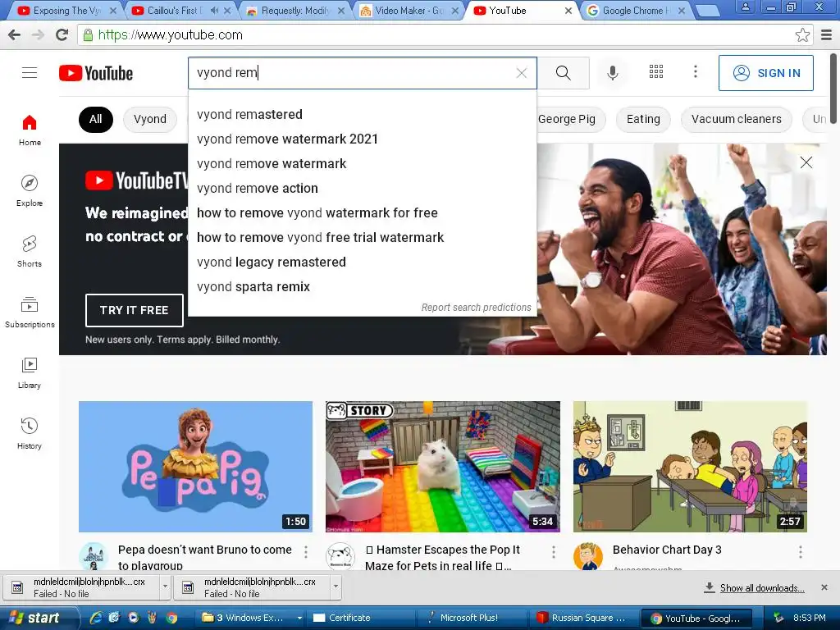Screen dimensions: 840x630
Task: Choose 'how to remove vyond watermark for free'
Action: tap(362, 213)
